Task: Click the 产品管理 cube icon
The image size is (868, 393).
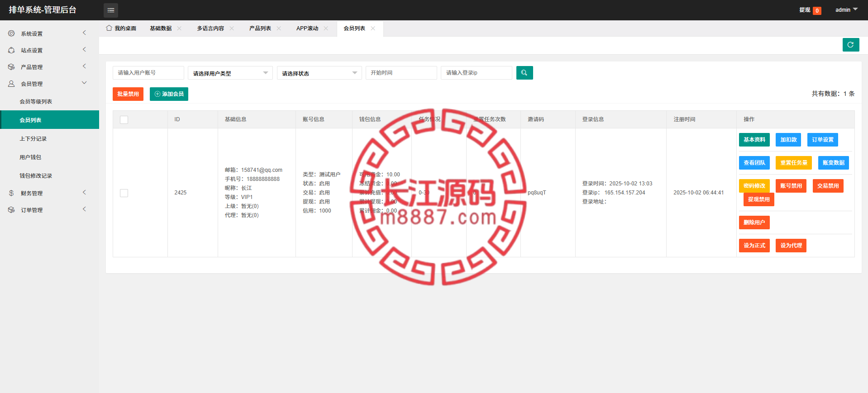Action: click(11, 67)
